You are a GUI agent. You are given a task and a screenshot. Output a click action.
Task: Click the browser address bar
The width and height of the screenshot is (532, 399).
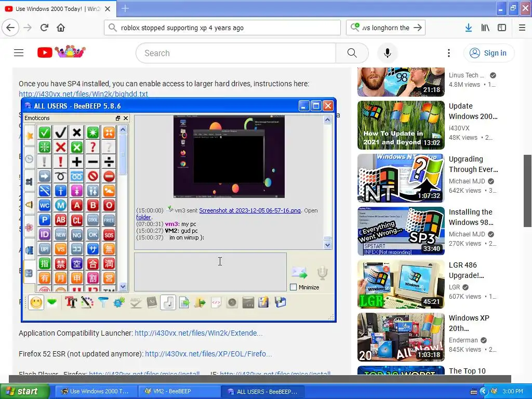222,28
